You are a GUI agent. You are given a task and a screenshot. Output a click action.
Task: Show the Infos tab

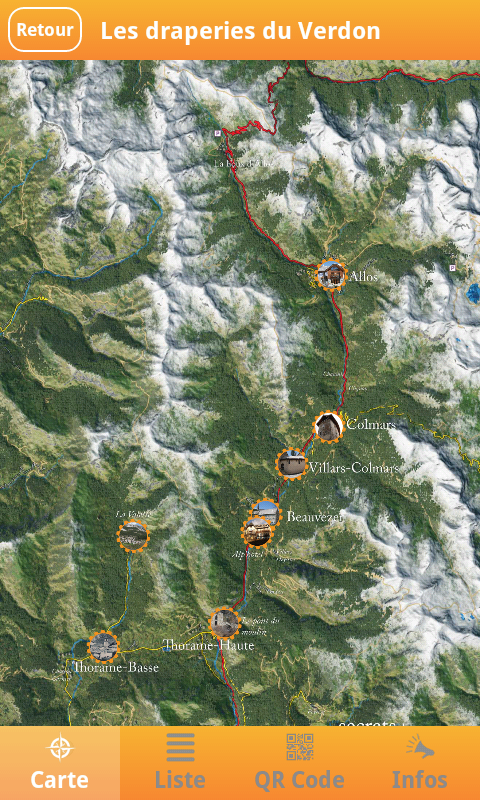coord(420,763)
